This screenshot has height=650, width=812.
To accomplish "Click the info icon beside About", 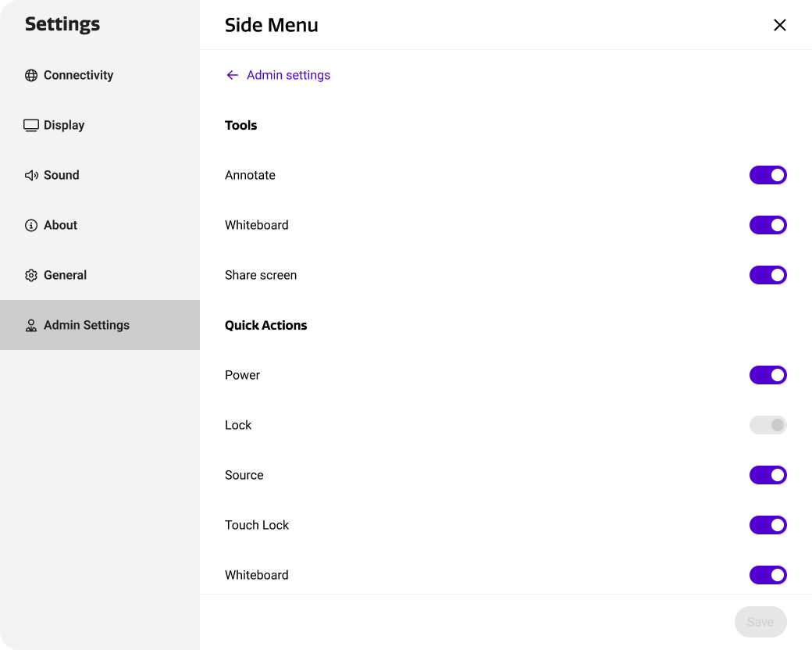I will tap(31, 225).
